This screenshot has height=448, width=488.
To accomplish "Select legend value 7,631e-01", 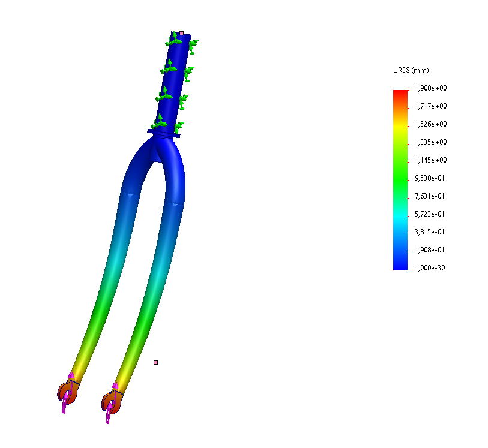I will (x=430, y=196).
